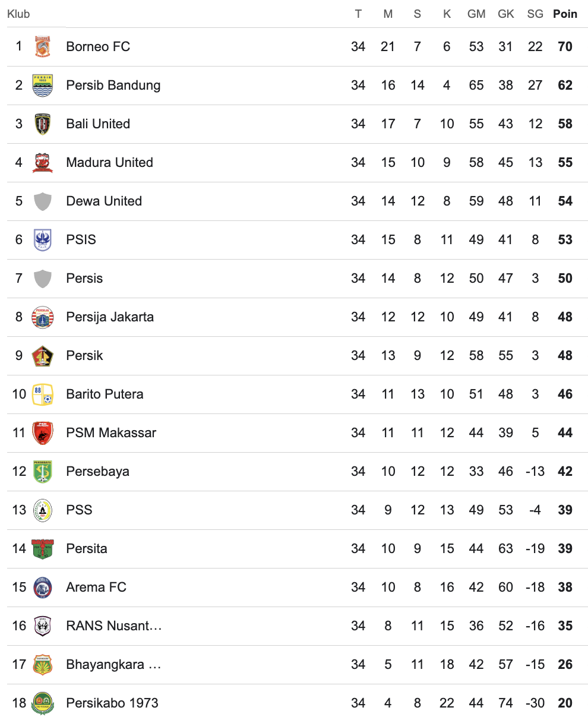Click the PSM Makassar red crest
Screen dimensions: 588x720
point(43,433)
